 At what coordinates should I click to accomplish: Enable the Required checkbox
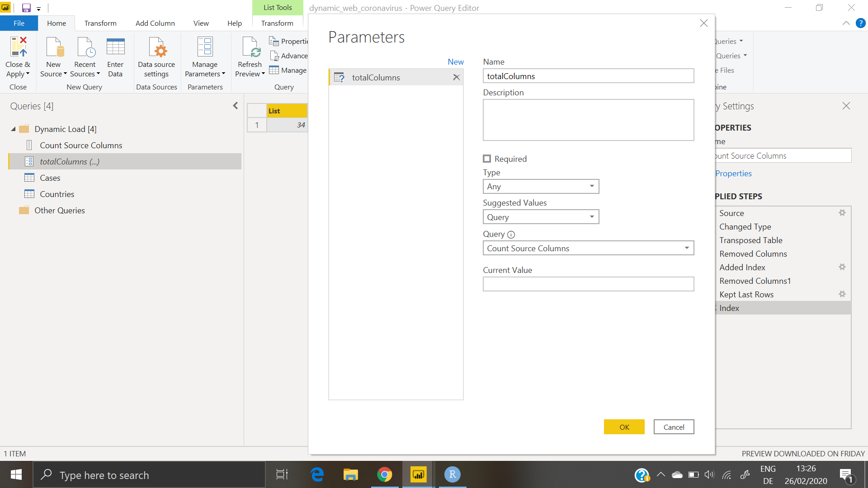pos(487,159)
